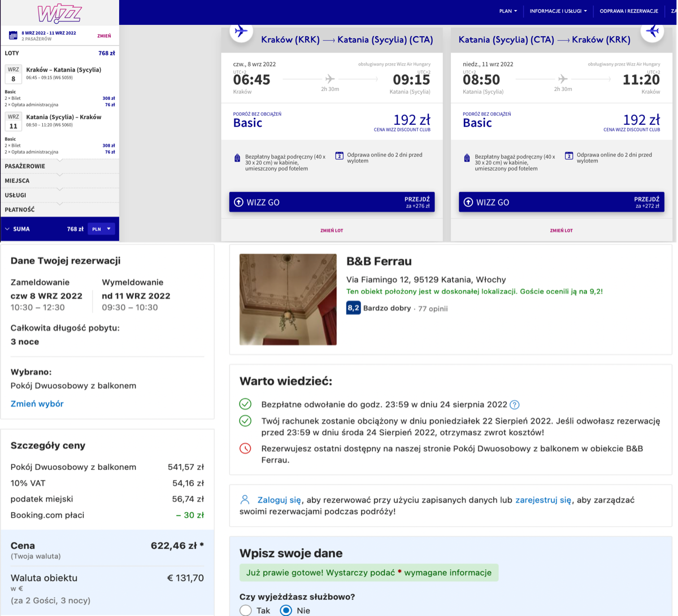Screen dimensions: 678x616
Task: Click the small plane icon above 2h 30m on 08:50 flight
Action: [x=563, y=79]
